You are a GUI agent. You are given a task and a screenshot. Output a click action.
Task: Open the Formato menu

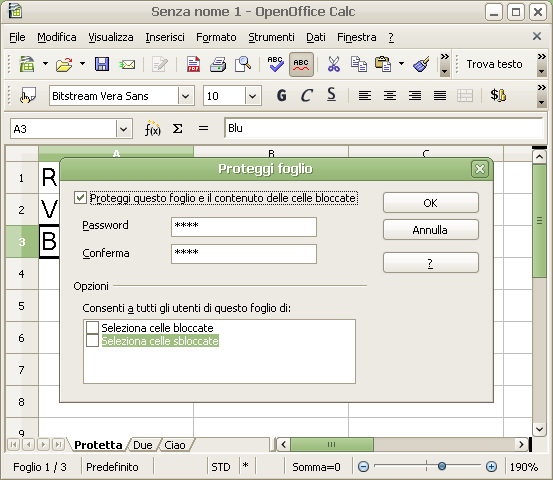click(x=216, y=37)
